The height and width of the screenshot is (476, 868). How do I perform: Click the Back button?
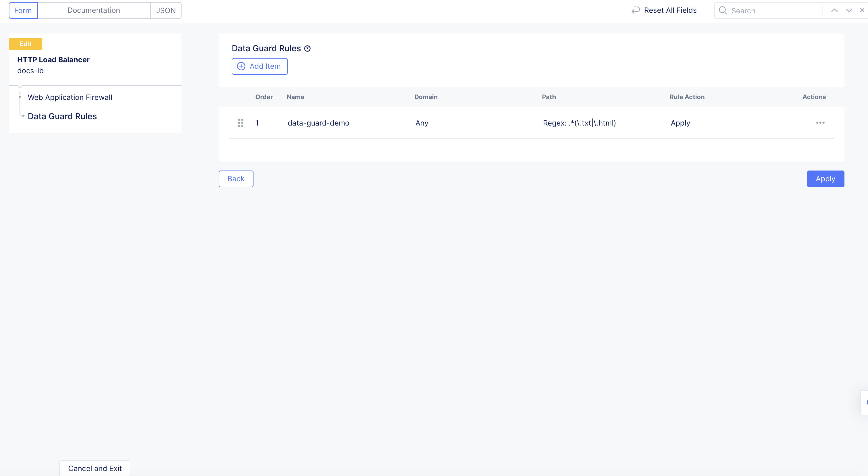point(236,179)
